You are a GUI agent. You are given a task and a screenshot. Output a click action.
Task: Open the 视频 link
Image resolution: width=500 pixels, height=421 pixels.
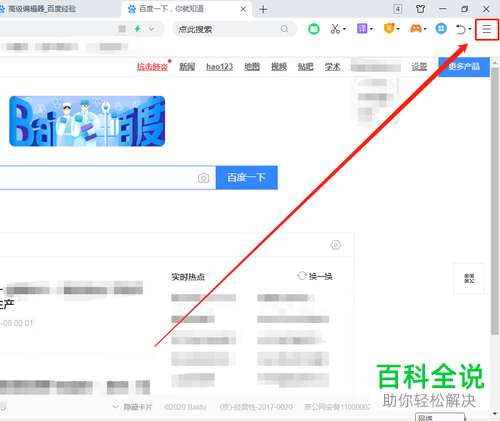279,67
